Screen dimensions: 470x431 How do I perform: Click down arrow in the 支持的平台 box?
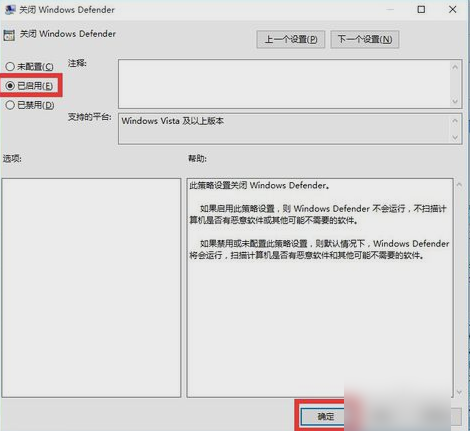tap(455, 137)
